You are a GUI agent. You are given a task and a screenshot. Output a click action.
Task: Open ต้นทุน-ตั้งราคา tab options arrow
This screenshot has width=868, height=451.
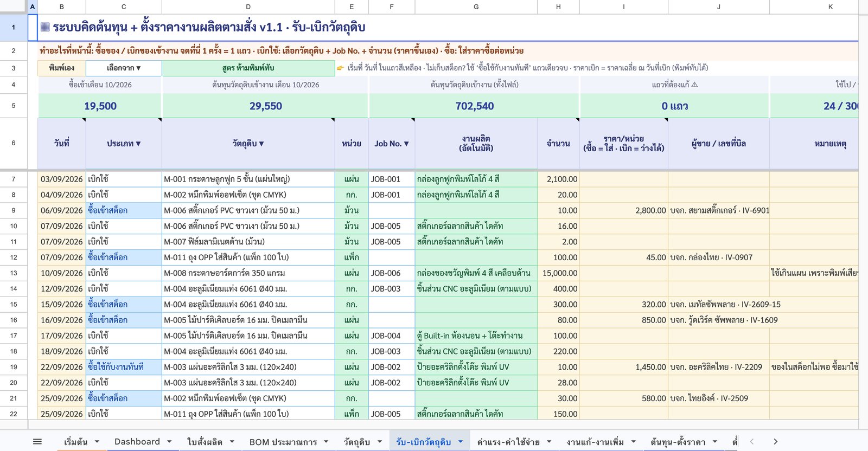click(x=714, y=442)
